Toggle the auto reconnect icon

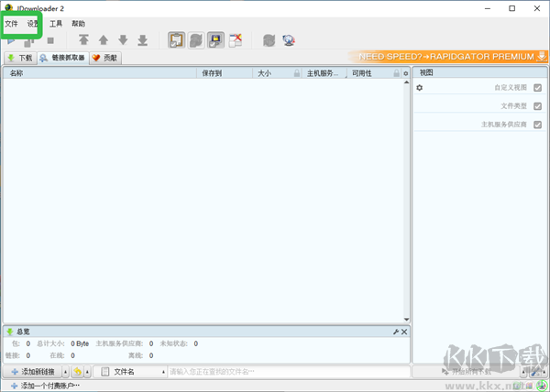pyautogui.click(x=196, y=40)
